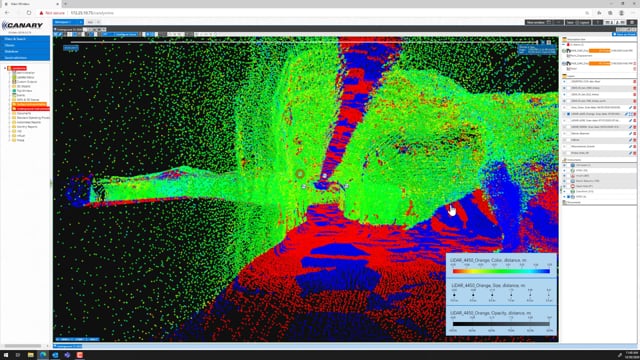Image resolution: width=640 pixels, height=360 pixels.
Task: Reload the browser page
Action: click(x=29, y=13)
